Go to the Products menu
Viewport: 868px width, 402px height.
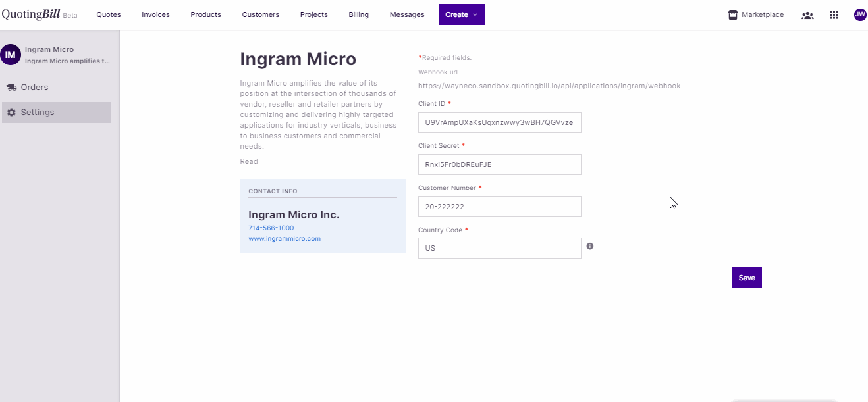pos(205,14)
